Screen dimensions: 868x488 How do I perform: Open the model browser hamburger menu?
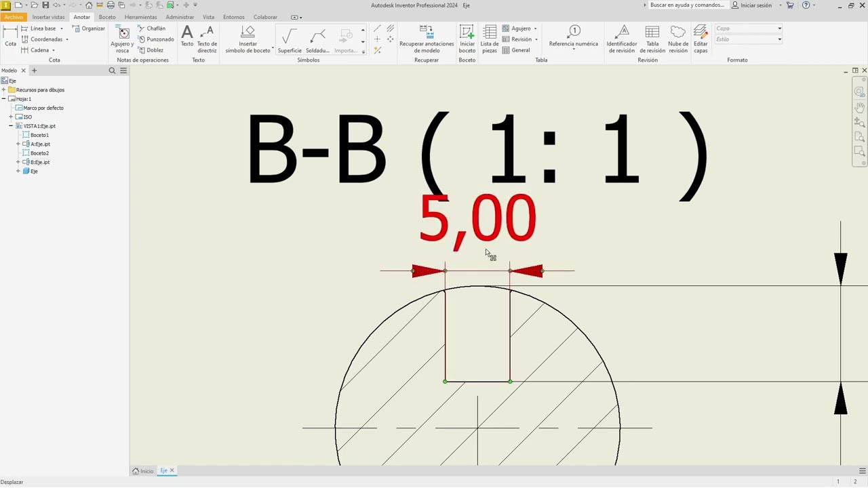click(x=123, y=70)
